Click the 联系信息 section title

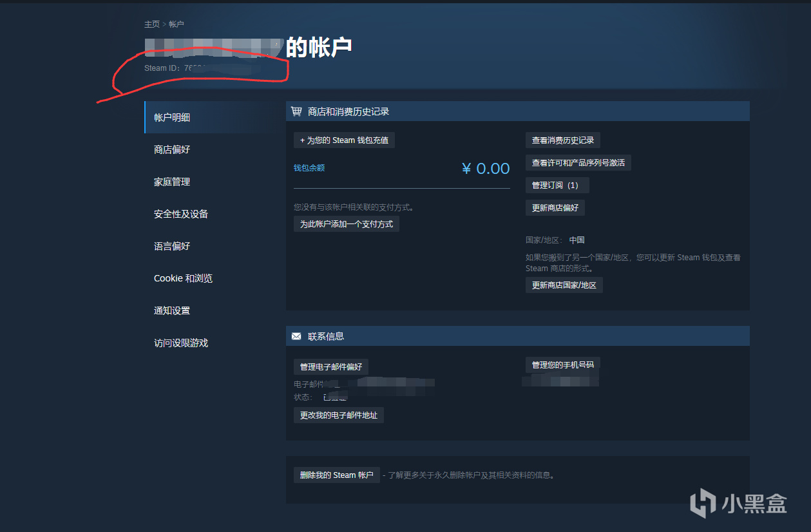(326, 336)
